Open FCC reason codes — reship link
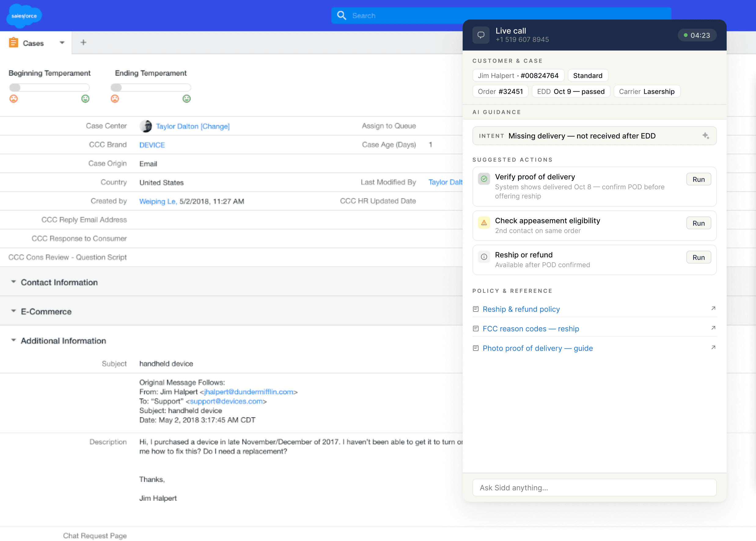This screenshot has width=756, height=541. tap(531, 329)
